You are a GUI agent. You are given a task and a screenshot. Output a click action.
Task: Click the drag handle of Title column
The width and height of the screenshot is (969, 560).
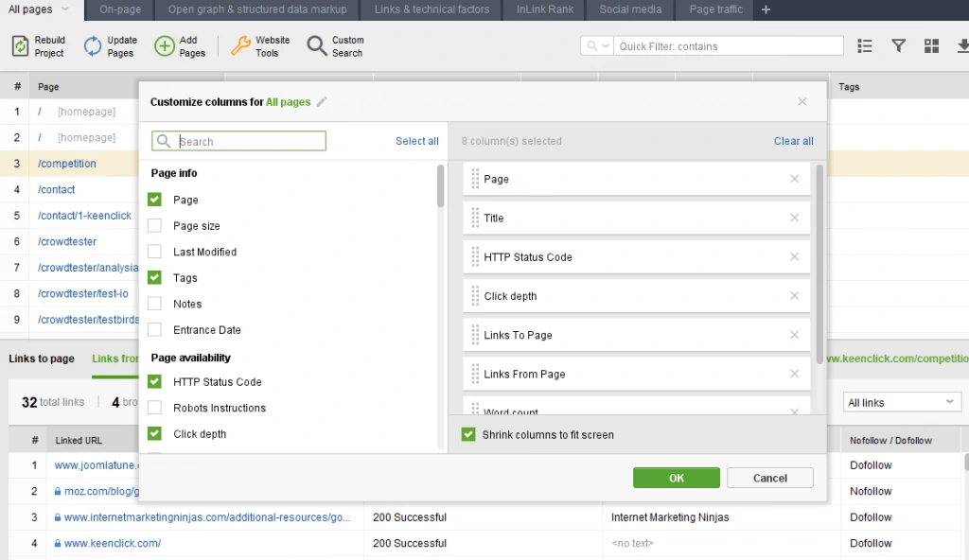(x=475, y=218)
